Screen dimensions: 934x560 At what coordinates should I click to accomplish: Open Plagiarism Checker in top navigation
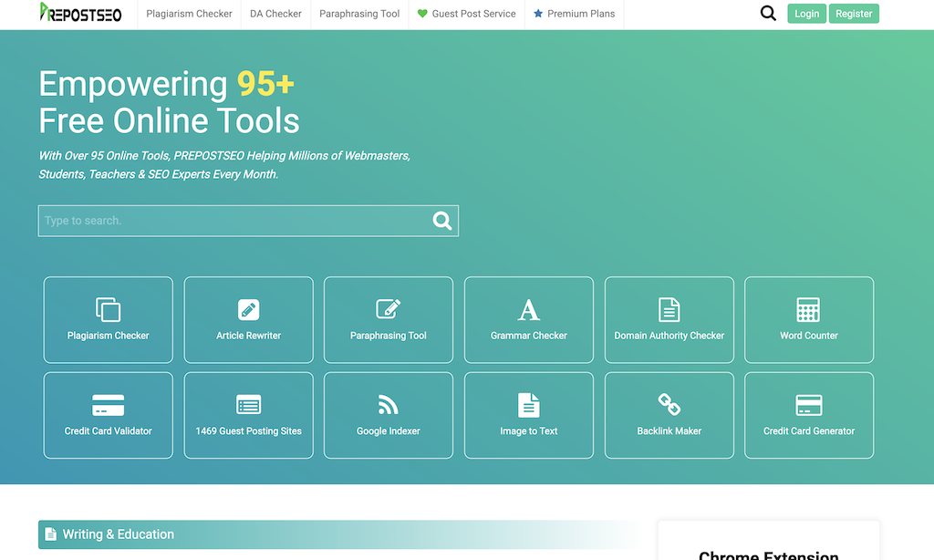189,14
